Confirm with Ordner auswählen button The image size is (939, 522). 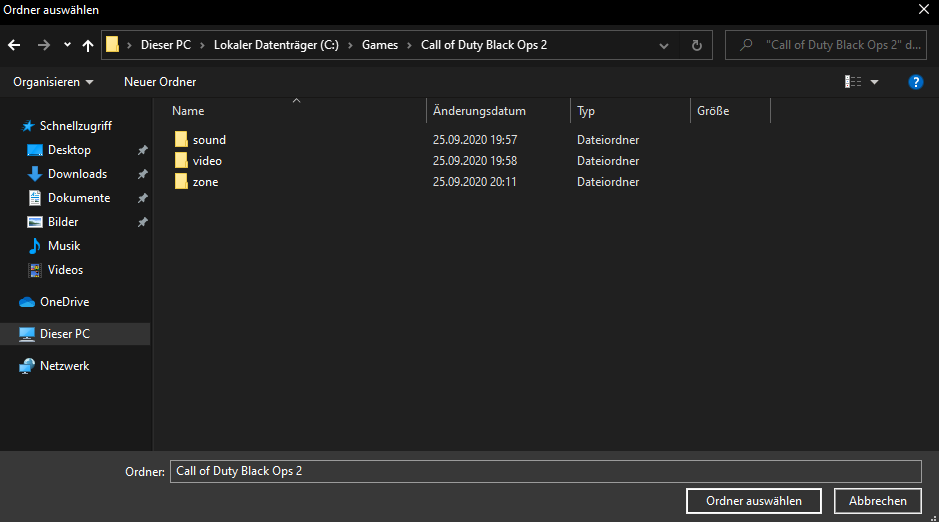[x=753, y=501]
